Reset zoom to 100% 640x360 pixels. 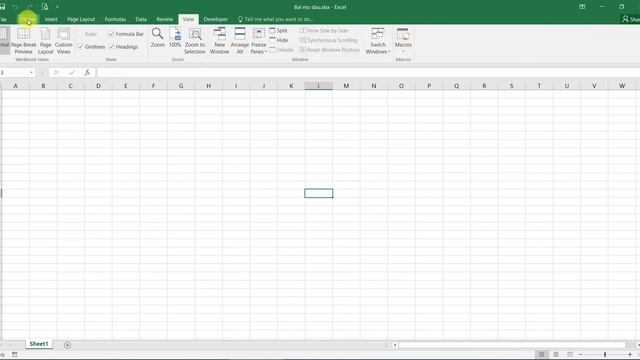pyautogui.click(x=175, y=38)
